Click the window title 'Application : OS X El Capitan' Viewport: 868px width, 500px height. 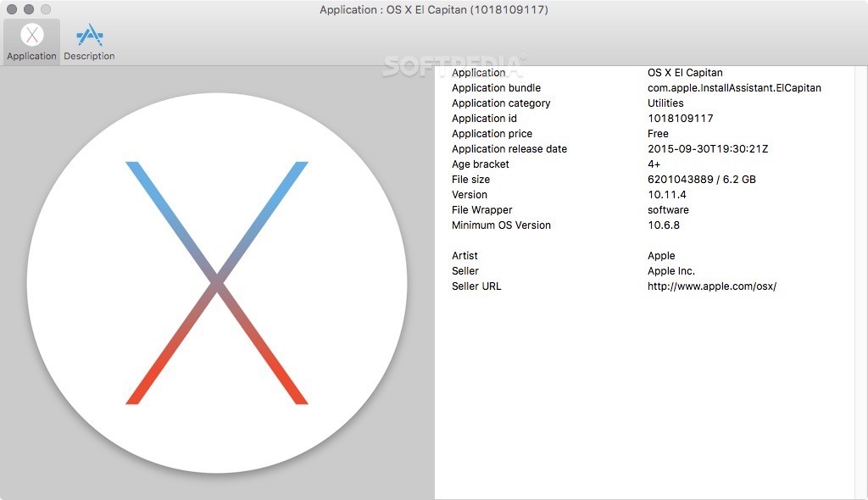tap(433, 10)
